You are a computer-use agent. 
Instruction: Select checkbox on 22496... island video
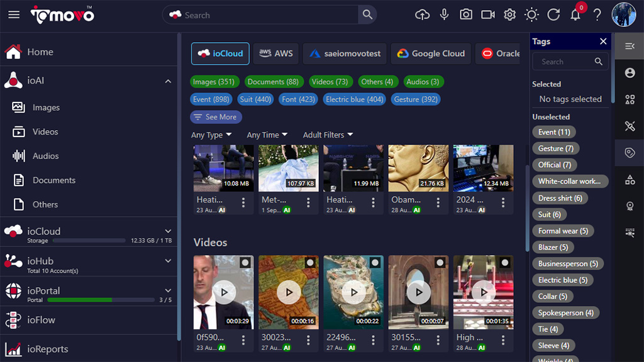pos(375,263)
